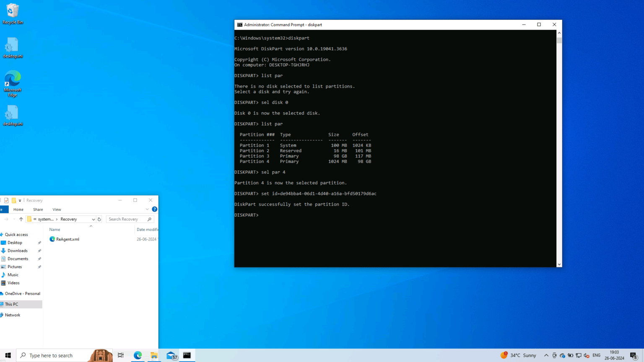Open the View tab in Explorer
The width and height of the screenshot is (644, 362).
pyautogui.click(x=57, y=209)
